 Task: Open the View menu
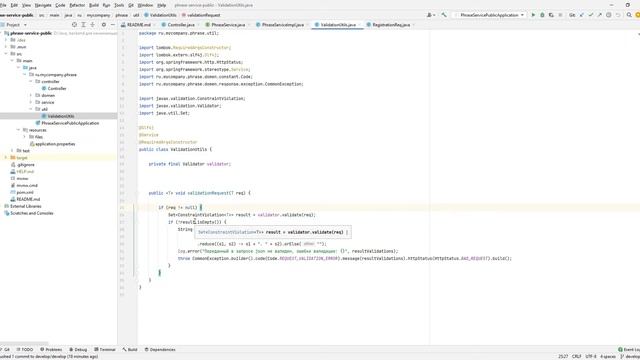point(27,5)
